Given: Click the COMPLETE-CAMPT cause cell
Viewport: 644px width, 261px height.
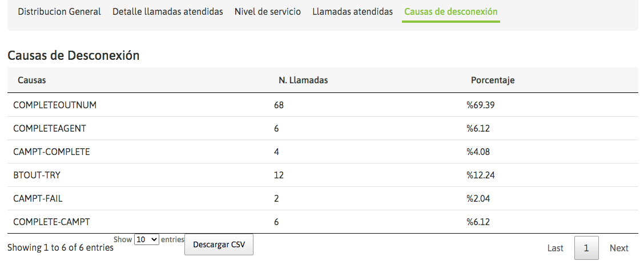Looking at the screenshot, I should 51,222.
